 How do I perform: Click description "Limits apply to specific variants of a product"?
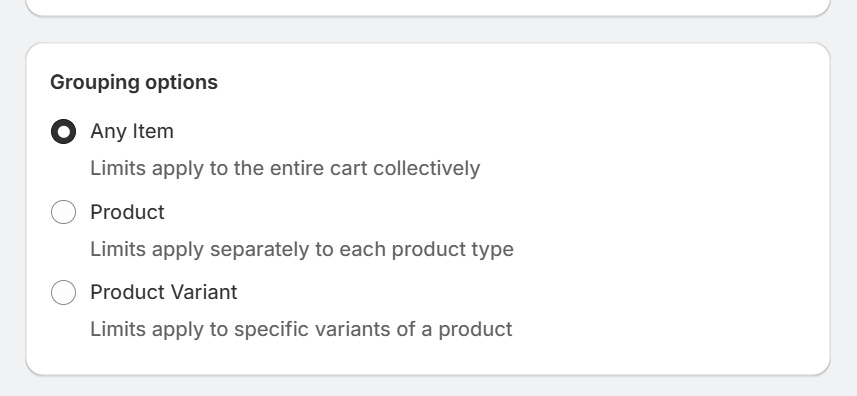point(301,329)
